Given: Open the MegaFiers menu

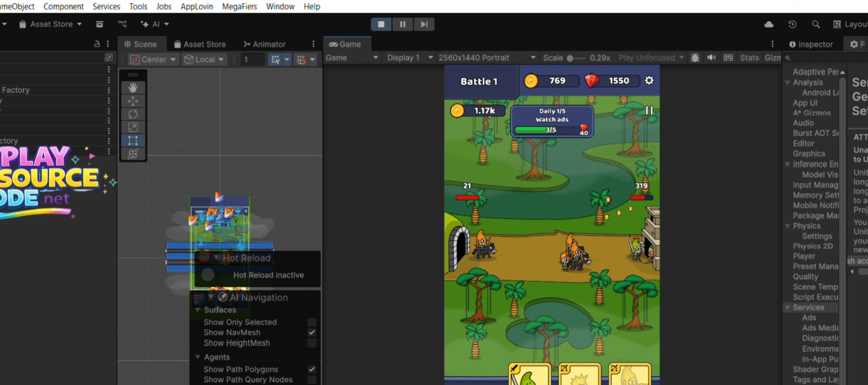Looking at the screenshot, I should click(x=239, y=6).
